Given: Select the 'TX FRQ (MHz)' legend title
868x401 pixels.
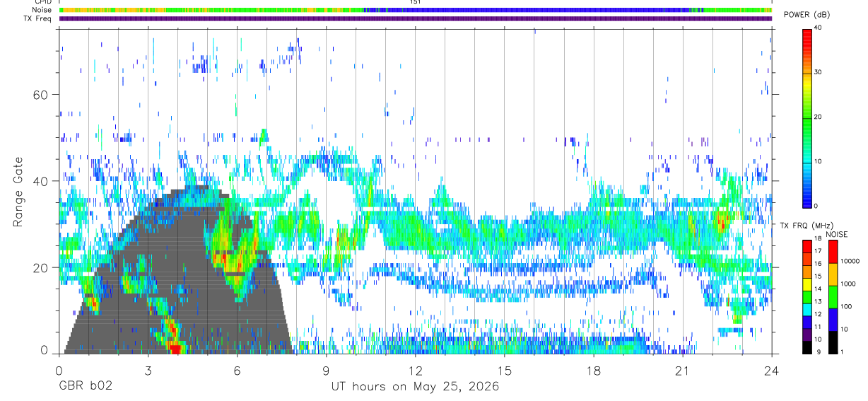Looking at the screenshot, I should pyautogui.click(x=805, y=226).
